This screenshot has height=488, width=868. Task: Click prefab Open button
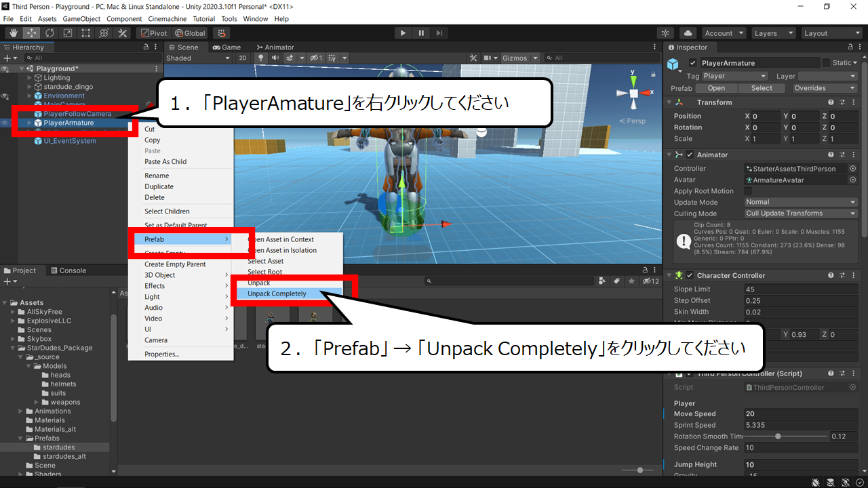[716, 88]
